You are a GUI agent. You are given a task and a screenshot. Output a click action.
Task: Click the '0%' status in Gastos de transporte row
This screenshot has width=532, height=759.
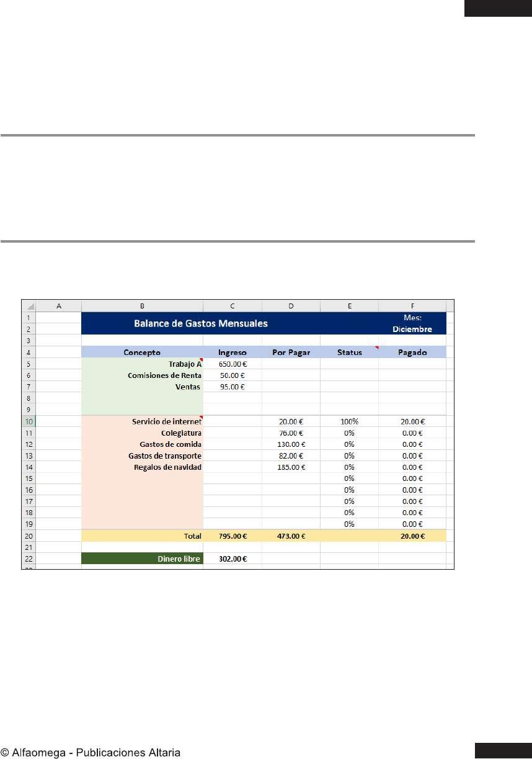[350, 456]
